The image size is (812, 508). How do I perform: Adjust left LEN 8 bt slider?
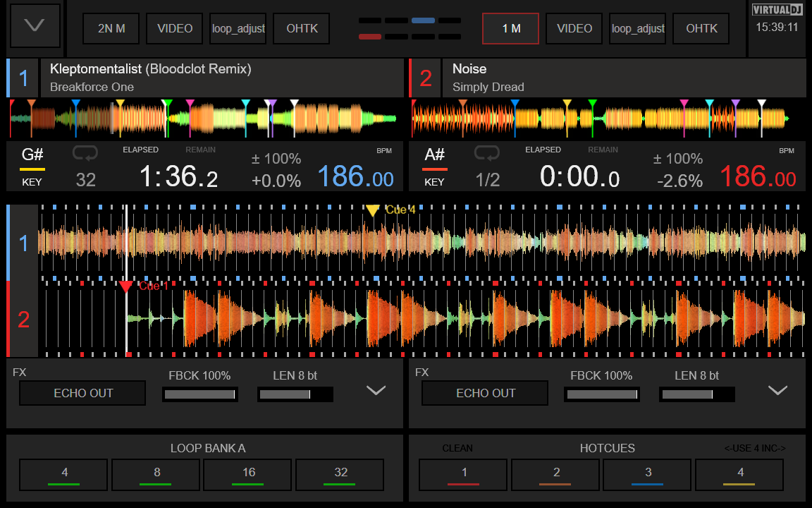(295, 394)
